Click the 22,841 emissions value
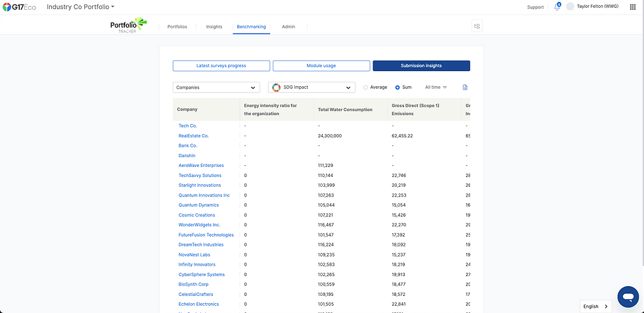 tap(399, 304)
